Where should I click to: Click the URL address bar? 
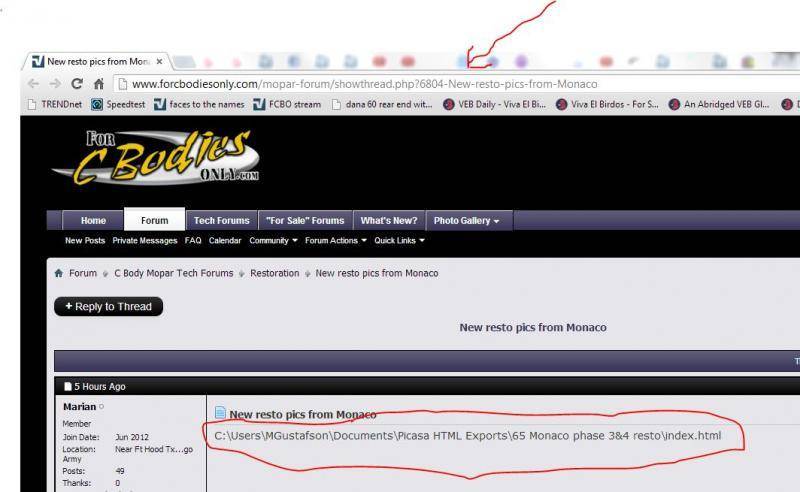pos(450,84)
